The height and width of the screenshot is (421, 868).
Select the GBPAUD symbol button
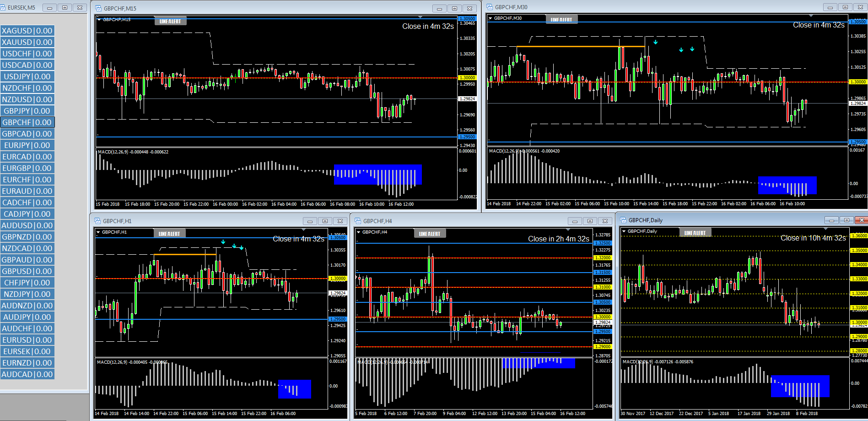coord(27,260)
